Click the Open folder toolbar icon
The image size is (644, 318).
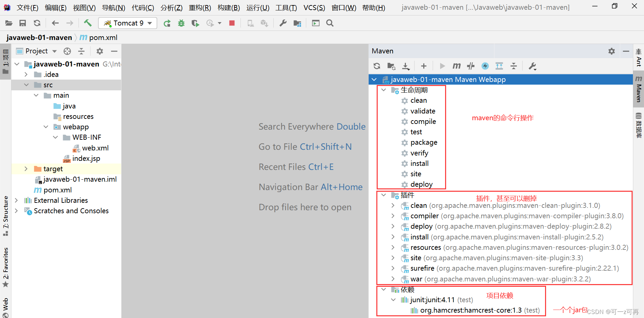pyautogui.click(x=9, y=23)
